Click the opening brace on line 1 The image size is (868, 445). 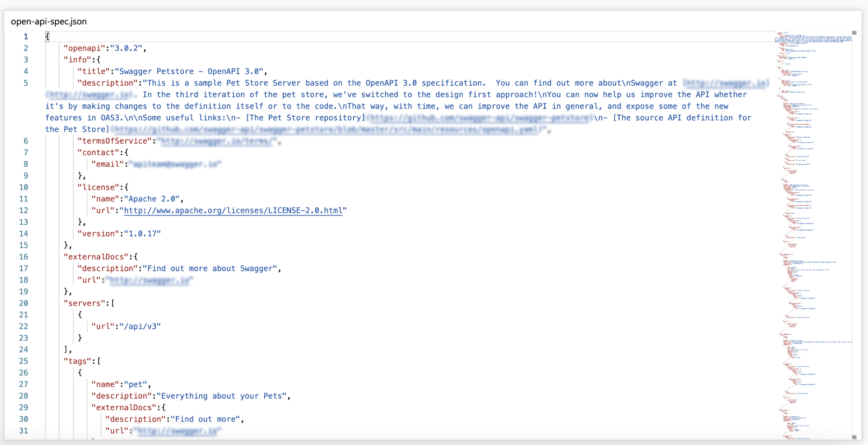coord(47,36)
